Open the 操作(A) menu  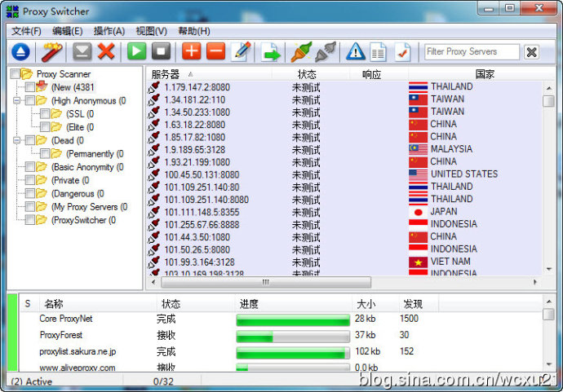(109, 31)
